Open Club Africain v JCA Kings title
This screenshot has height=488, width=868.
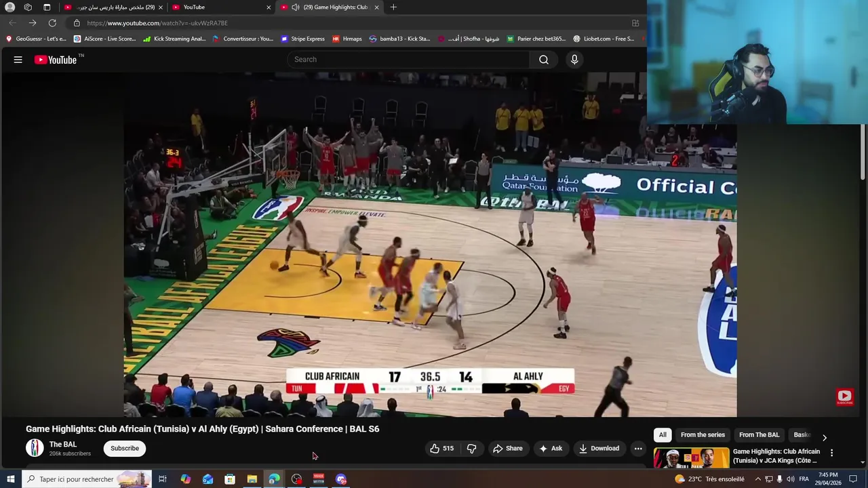[776, 456]
